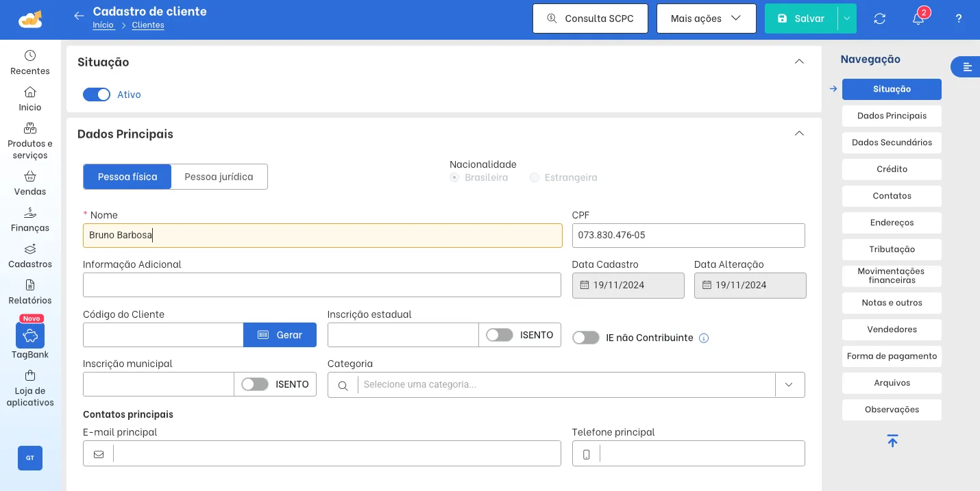The image size is (980, 491).
Task: Toggle Inscrição estadual ISENTO switch
Action: 499,335
